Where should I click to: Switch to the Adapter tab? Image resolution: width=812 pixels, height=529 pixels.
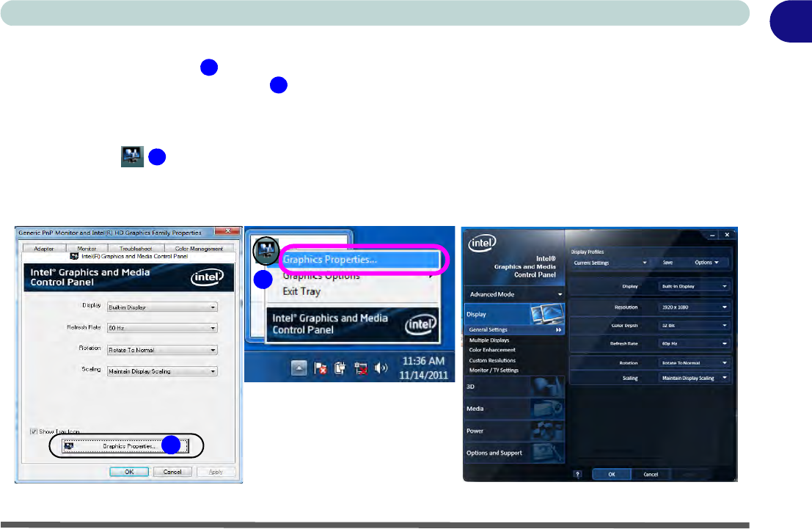click(x=44, y=248)
